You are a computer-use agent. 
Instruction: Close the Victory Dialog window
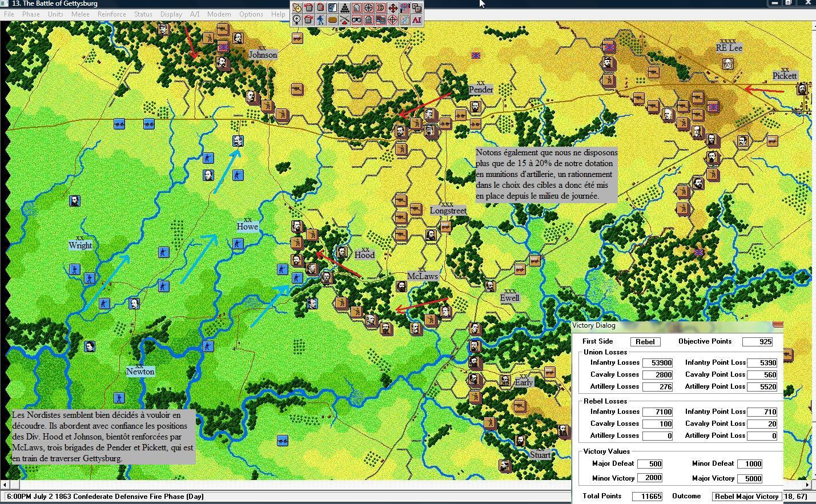(778, 324)
